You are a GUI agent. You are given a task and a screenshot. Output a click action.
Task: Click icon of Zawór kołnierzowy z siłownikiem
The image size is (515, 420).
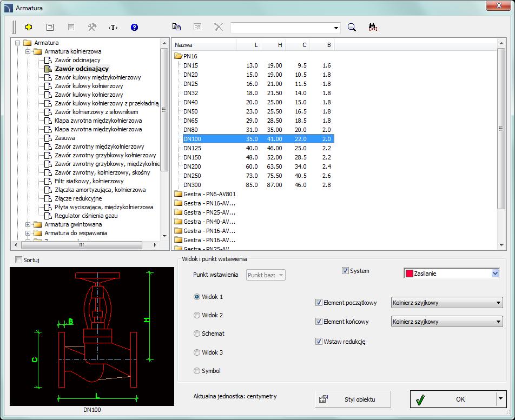48,112
